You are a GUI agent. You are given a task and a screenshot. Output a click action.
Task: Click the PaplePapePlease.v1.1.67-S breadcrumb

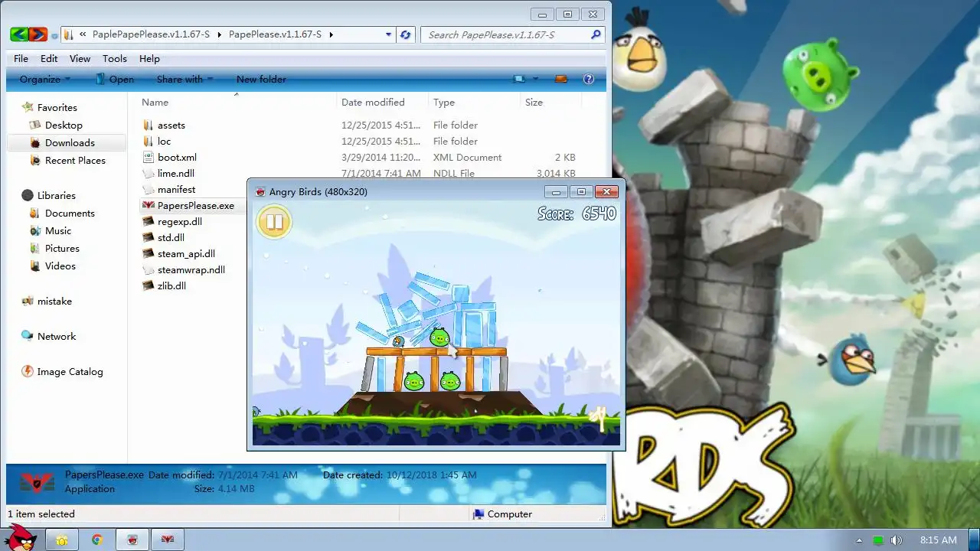click(151, 34)
